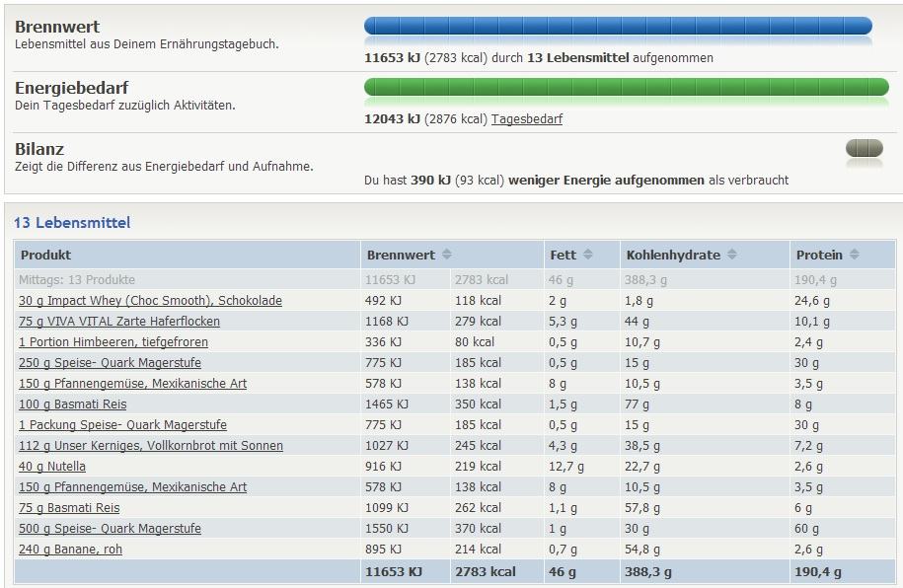The height and width of the screenshot is (588, 903).
Task: Click the small gray Bilanz indicator bar
Action: click(864, 148)
